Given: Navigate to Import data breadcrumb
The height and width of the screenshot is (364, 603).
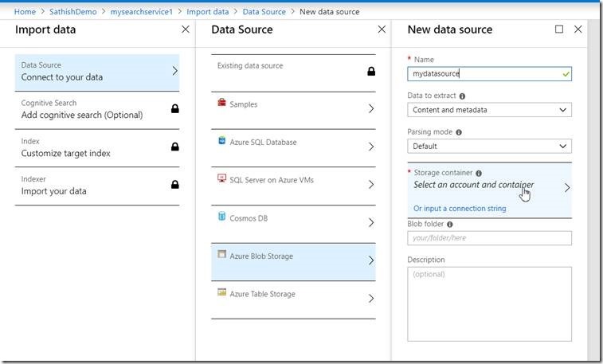Looking at the screenshot, I should pyautogui.click(x=208, y=12).
